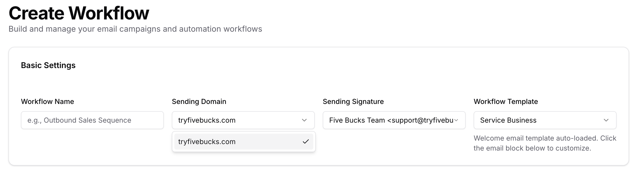Screen dimensions: 644x171
Task: Click the Sending Signature chevron arrow
Action: [x=456, y=120]
